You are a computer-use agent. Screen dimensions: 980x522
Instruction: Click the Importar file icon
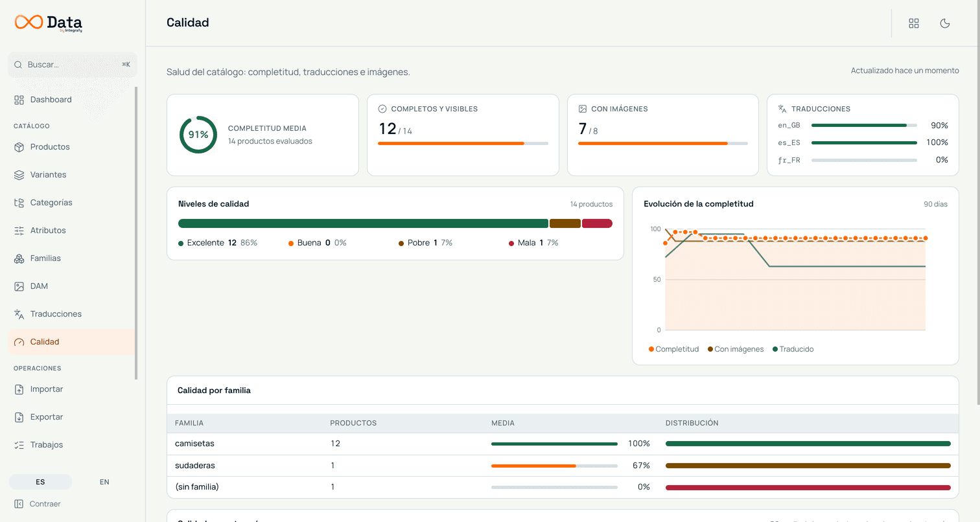pos(19,389)
